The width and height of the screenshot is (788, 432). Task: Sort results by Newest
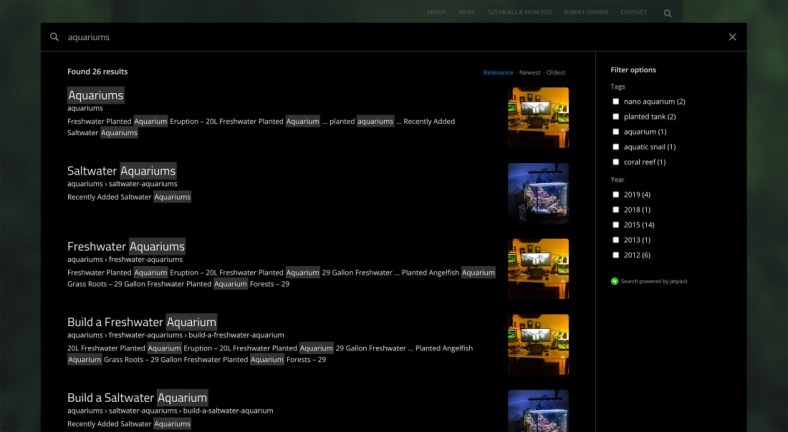[530, 72]
